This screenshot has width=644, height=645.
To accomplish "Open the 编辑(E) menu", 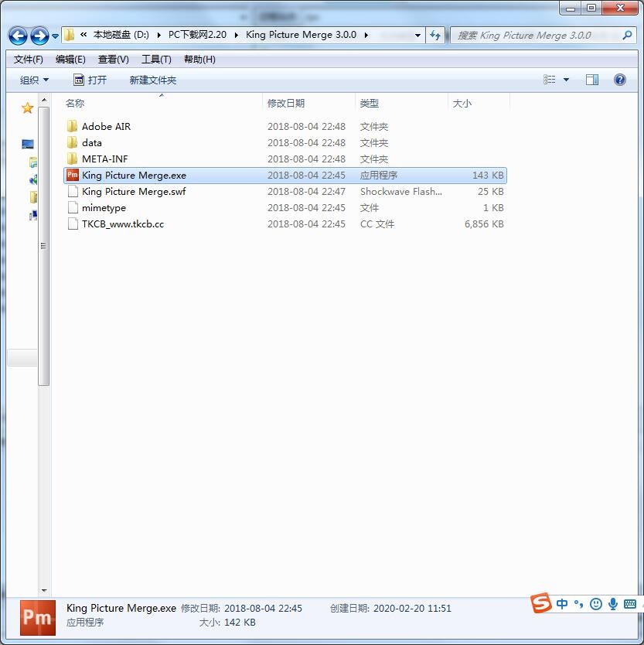I will 70,60.
